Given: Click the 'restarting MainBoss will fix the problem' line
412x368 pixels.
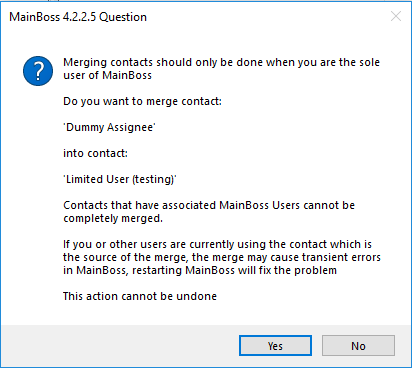Looking at the screenshot, I should 200,270.
